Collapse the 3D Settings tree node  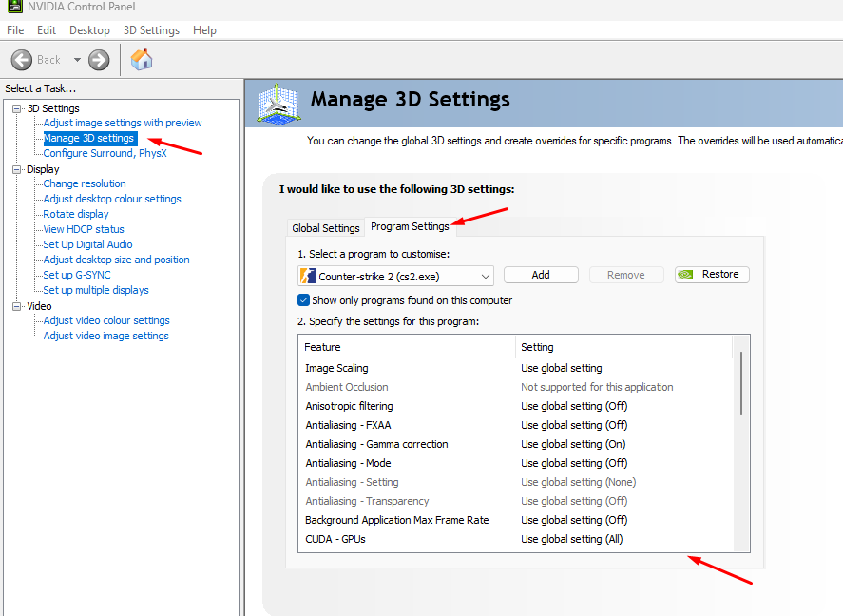pyautogui.click(x=17, y=108)
